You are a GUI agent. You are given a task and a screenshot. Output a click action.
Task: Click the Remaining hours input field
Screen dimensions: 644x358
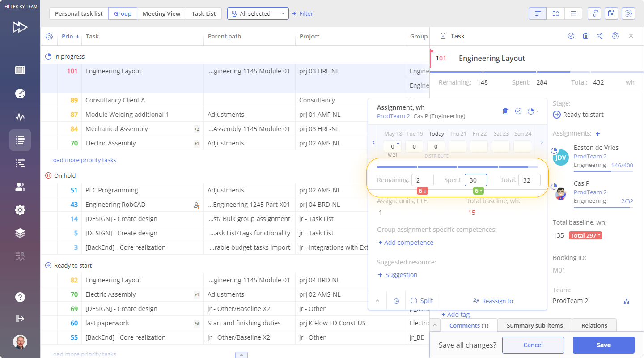[423, 180]
